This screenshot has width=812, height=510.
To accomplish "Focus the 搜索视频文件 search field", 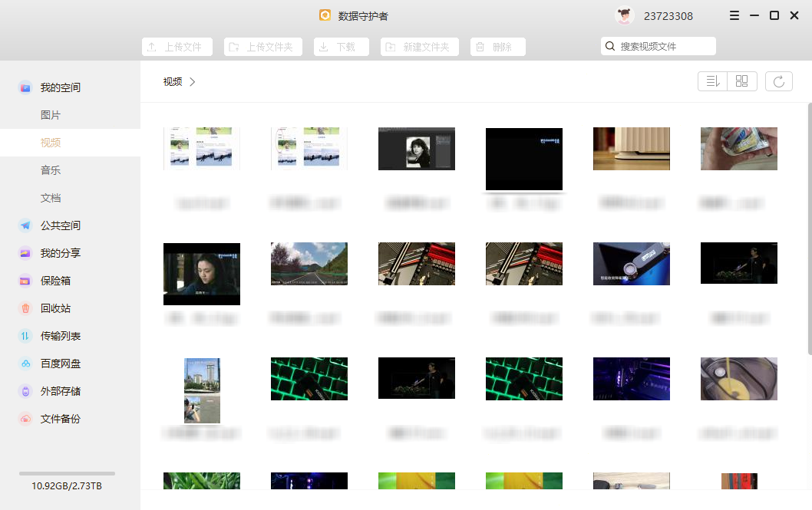I will click(659, 46).
